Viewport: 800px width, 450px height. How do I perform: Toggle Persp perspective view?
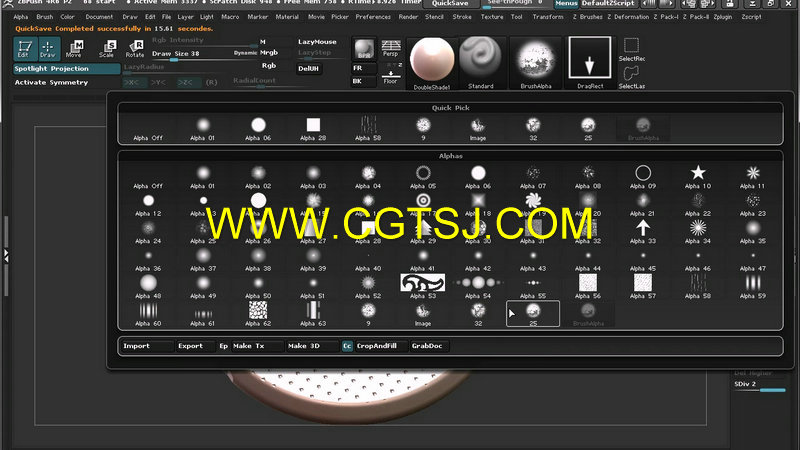391,48
